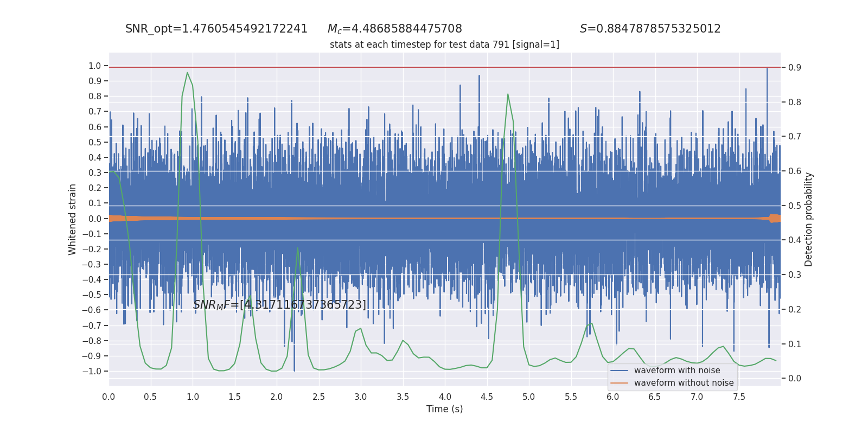Click the left y-axis tick label −0.9
Image resolution: width=868 pixels, height=434 pixels.
[92, 356]
